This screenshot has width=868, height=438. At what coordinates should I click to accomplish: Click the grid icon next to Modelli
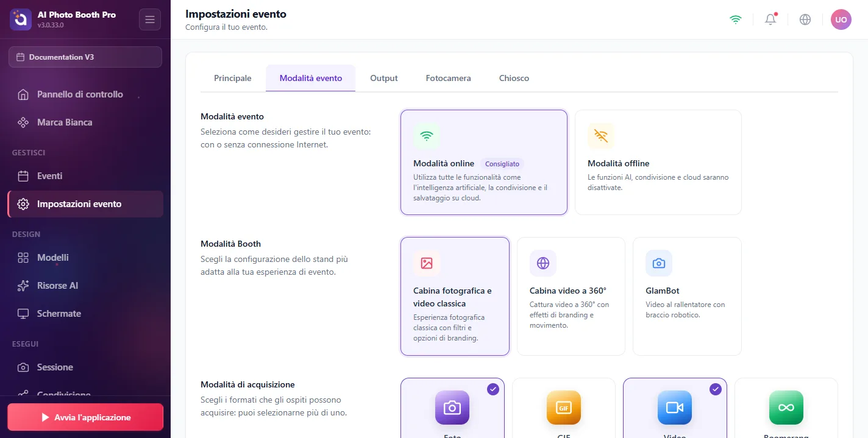click(x=23, y=258)
